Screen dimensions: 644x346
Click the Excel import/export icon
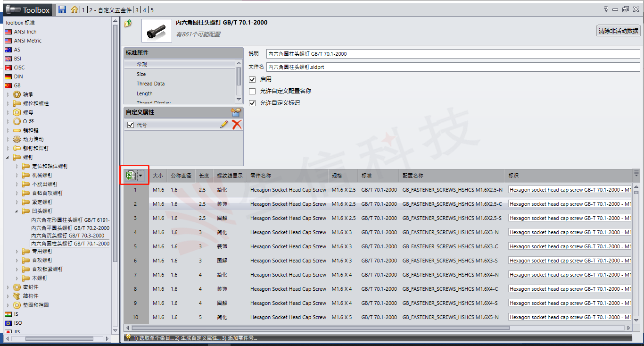(130, 176)
